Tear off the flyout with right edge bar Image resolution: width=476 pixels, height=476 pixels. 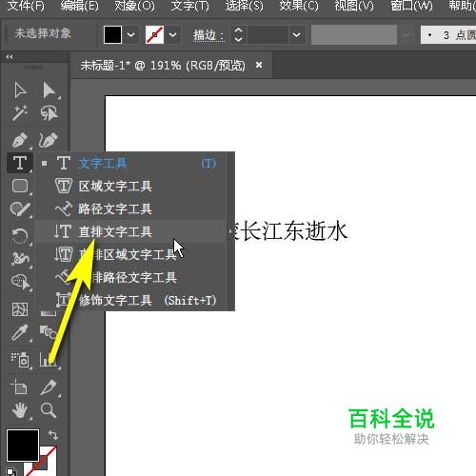pos(230,231)
